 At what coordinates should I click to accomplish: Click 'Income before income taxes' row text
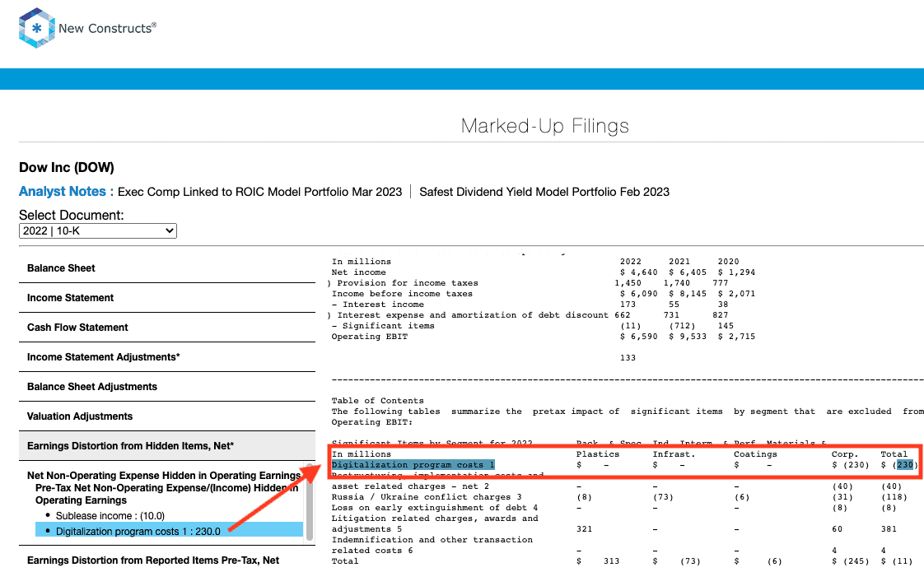[x=402, y=293]
